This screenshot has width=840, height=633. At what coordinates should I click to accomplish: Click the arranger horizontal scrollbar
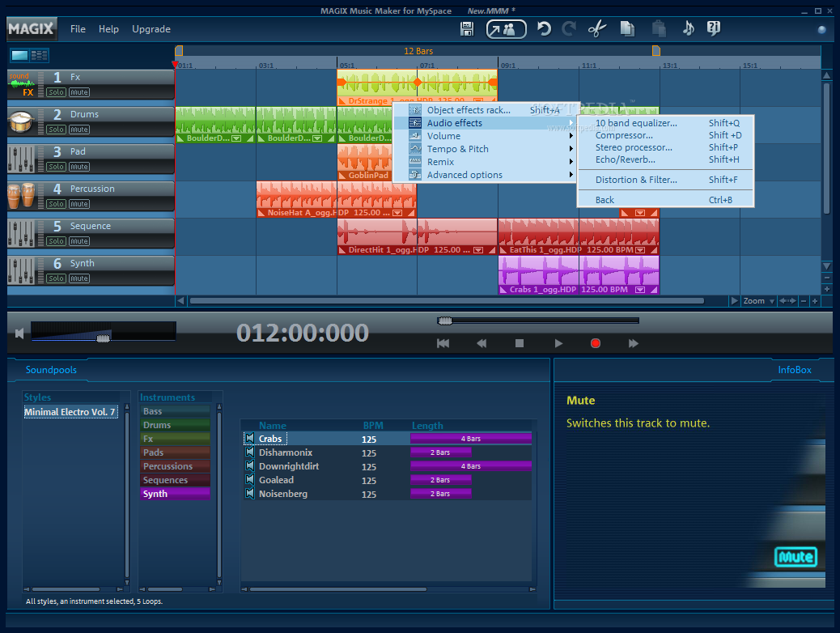click(447, 301)
